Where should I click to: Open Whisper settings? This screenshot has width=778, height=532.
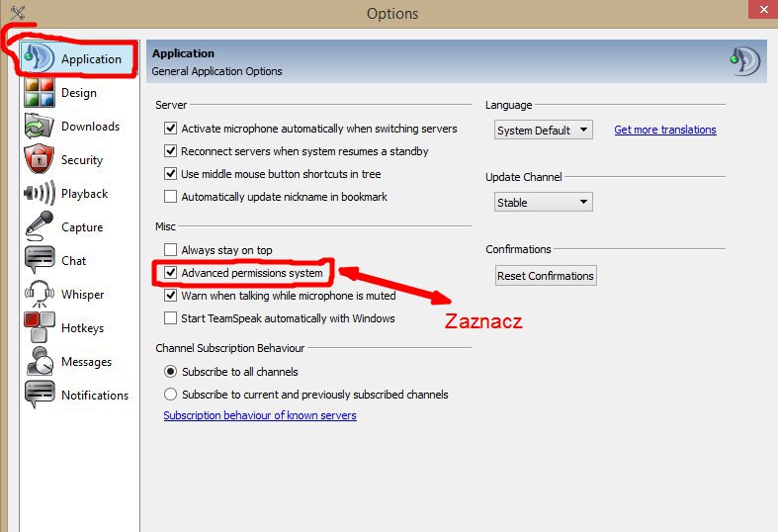click(78, 295)
